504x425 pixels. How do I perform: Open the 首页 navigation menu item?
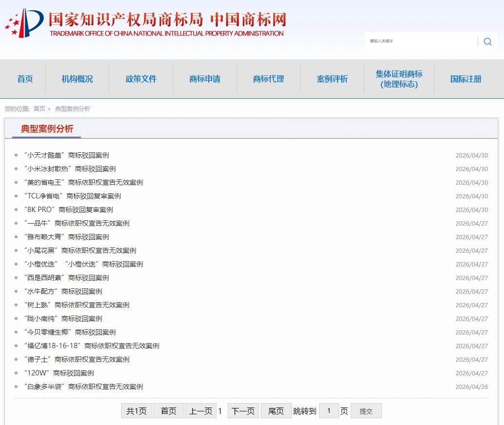25,79
